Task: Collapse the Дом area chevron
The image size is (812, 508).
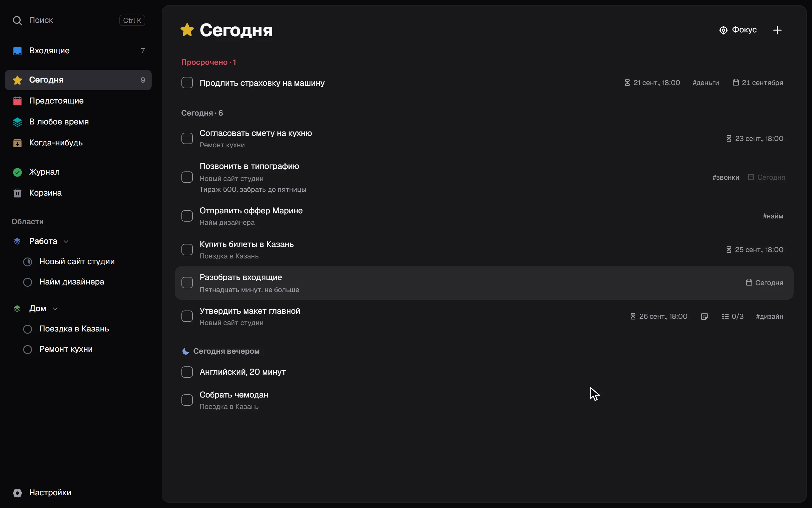Action: click(56, 309)
